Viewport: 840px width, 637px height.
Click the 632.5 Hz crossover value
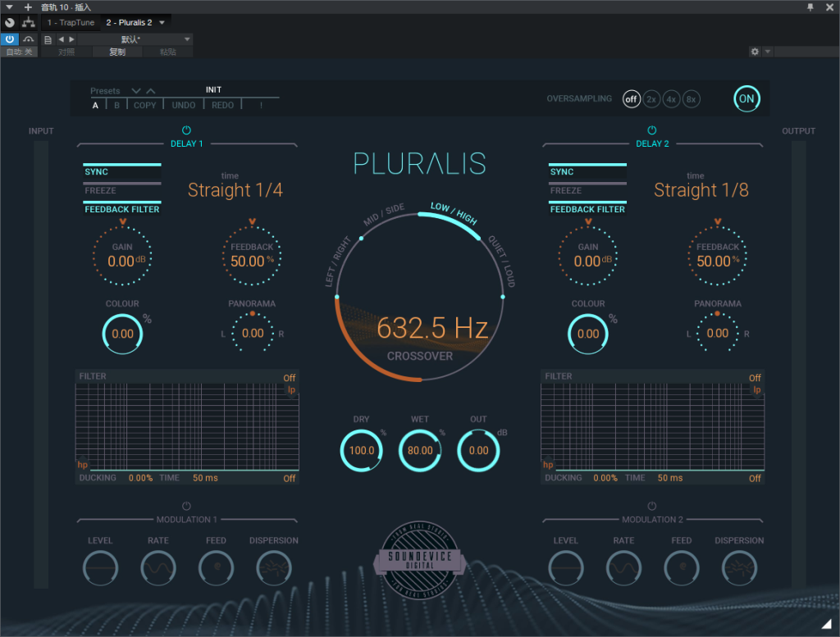(x=432, y=328)
